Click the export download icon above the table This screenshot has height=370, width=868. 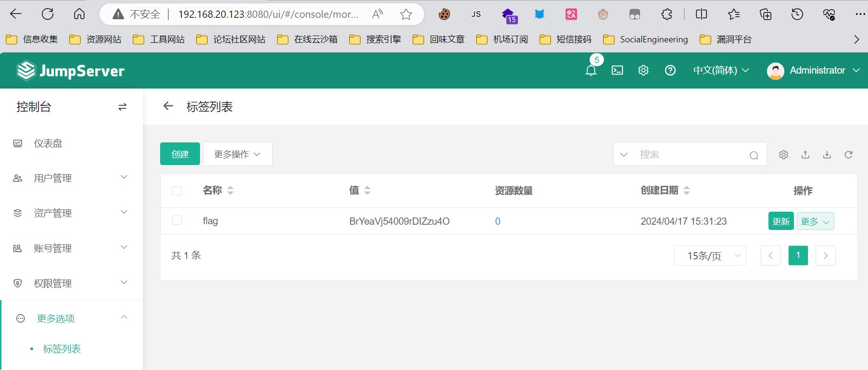[x=827, y=154]
